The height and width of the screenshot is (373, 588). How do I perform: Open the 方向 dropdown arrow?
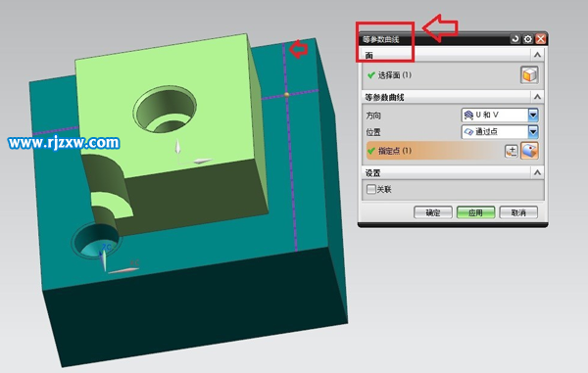click(533, 115)
